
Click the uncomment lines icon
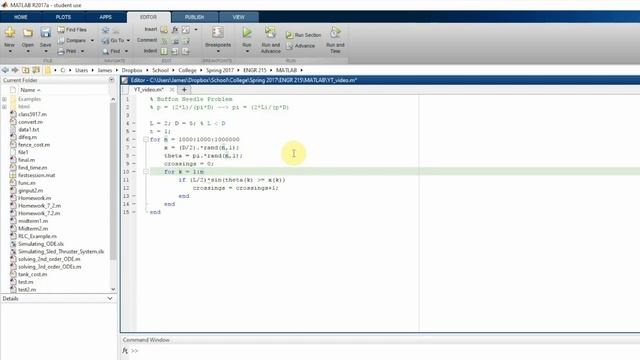tap(175, 40)
